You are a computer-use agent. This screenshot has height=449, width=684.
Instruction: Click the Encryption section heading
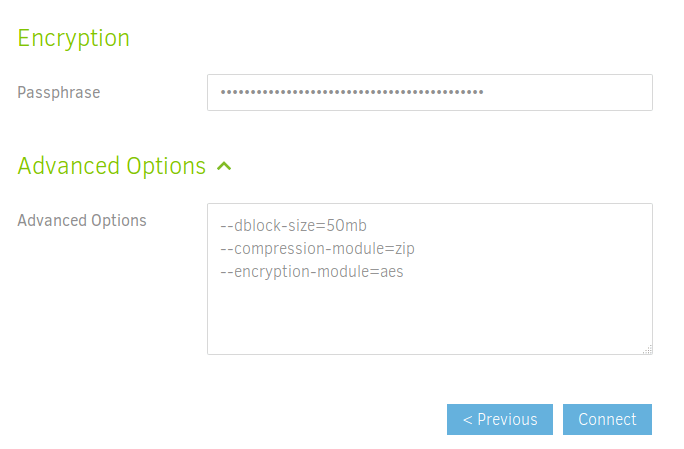[x=74, y=38]
